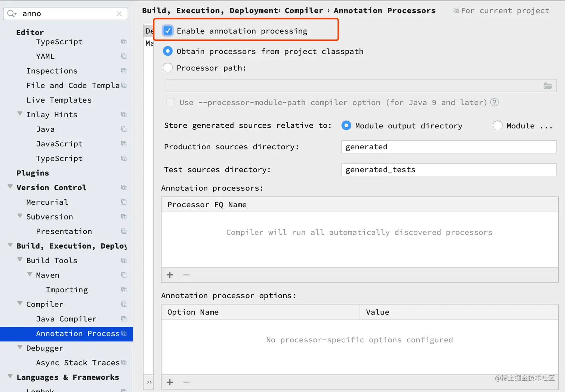Collapse the Inlay Hints tree node
The height and width of the screenshot is (392, 565).
tap(20, 114)
